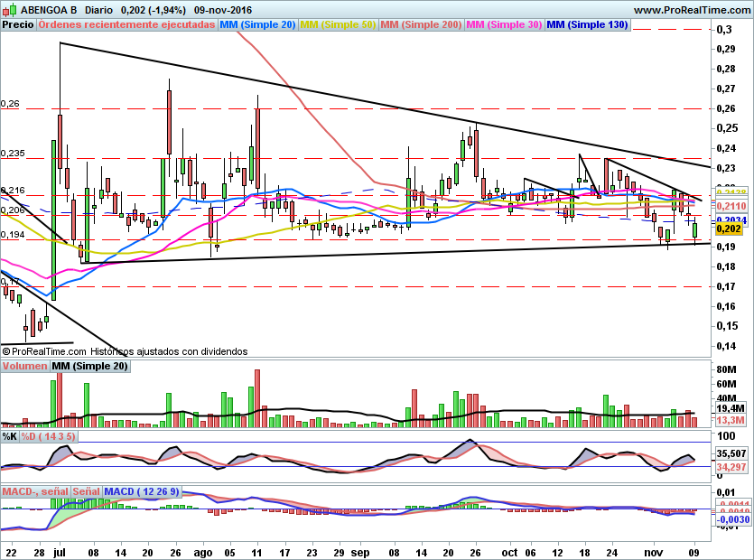The width and height of the screenshot is (754, 560).
Task: Open the MM (Simple 50) average label
Action: (x=338, y=25)
